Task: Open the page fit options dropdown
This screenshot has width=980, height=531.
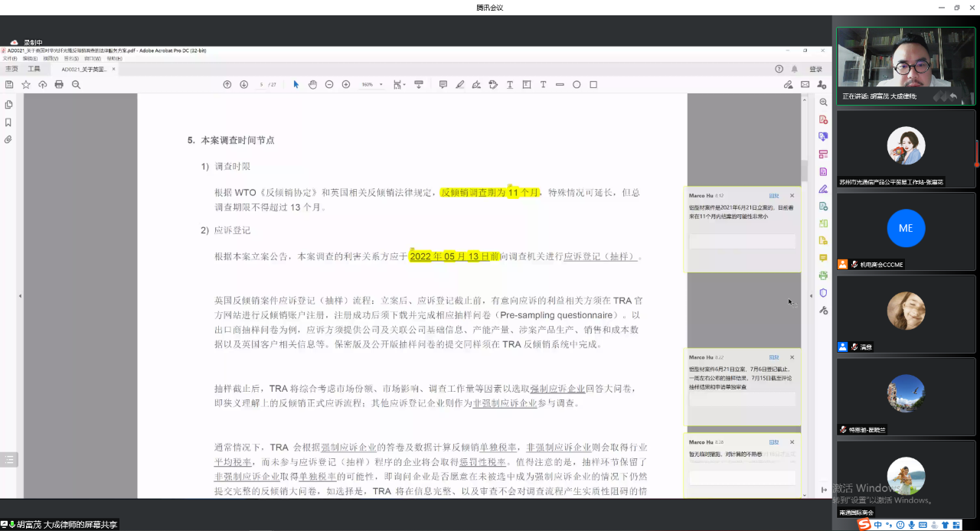Action: tap(399, 84)
